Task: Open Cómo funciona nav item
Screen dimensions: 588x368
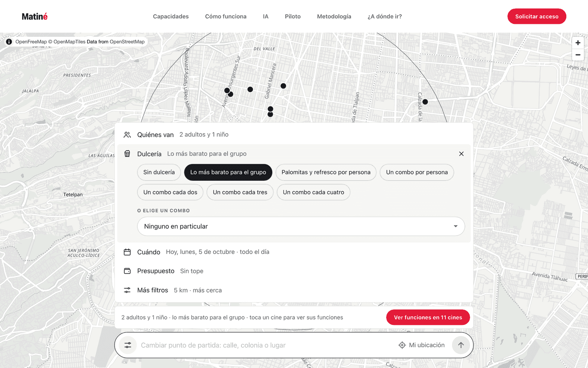Action: coord(226,17)
